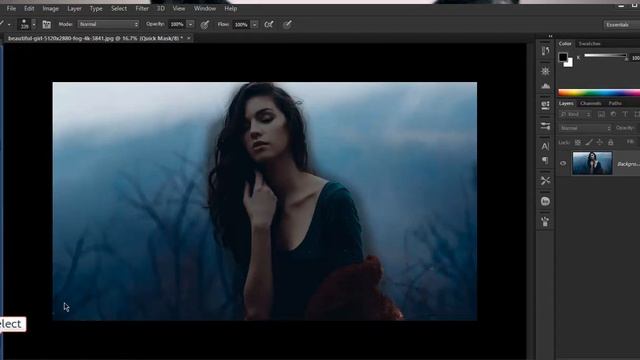Open the brush preset picker arrow
Image resolution: width=640 pixels, height=360 pixels.
pyautogui.click(x=34, y=24)
